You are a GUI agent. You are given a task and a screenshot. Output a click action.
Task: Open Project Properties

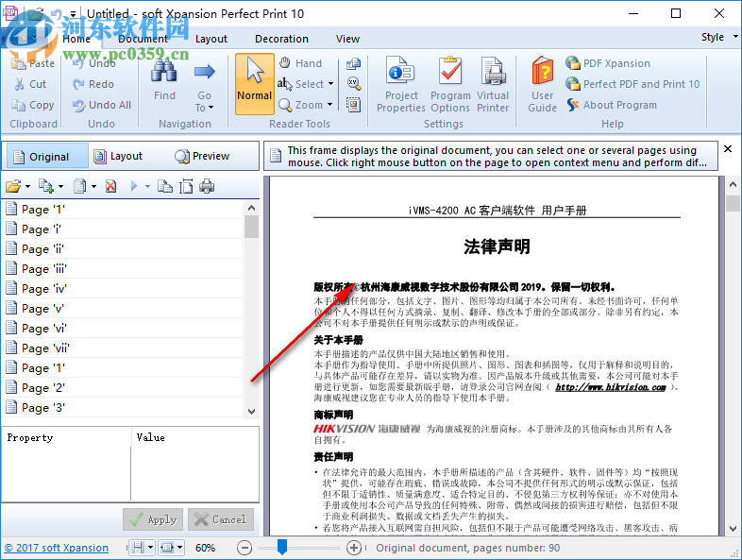401,85
